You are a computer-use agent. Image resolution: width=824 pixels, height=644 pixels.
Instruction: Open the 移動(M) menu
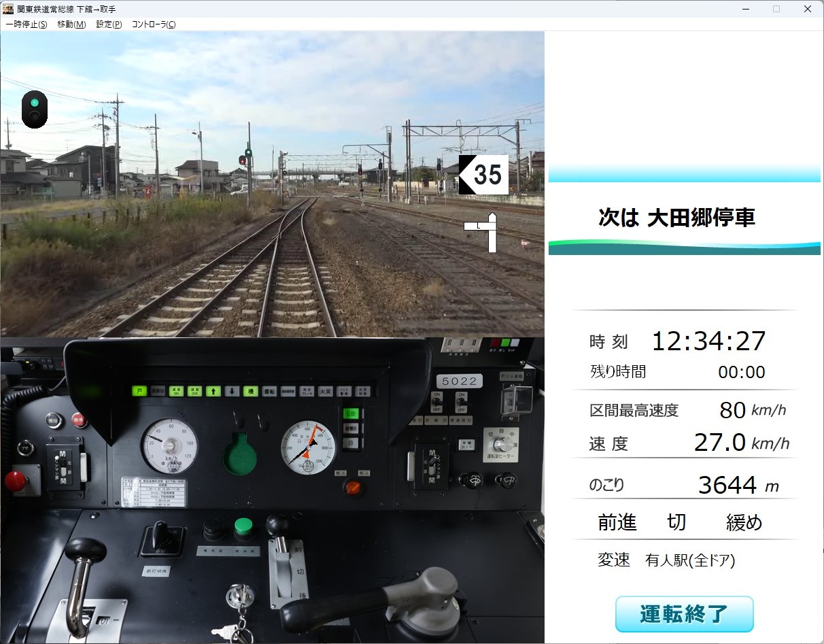point(71,24)
